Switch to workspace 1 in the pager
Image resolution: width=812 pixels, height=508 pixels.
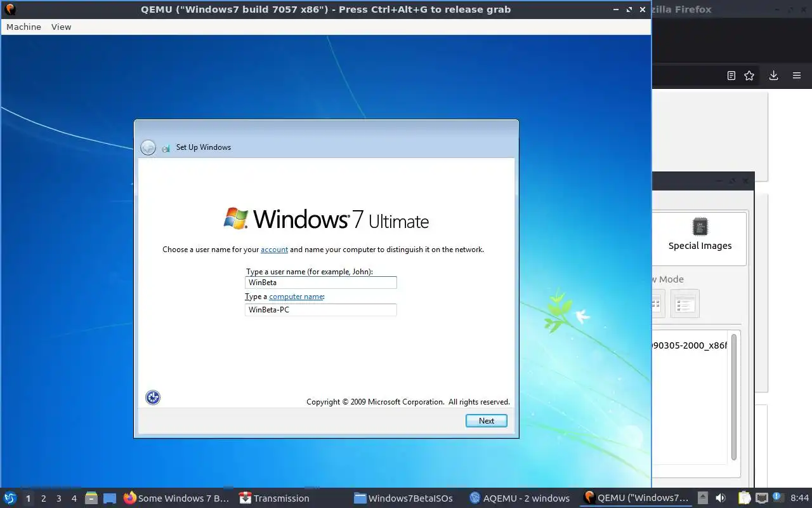pos(28,498)
